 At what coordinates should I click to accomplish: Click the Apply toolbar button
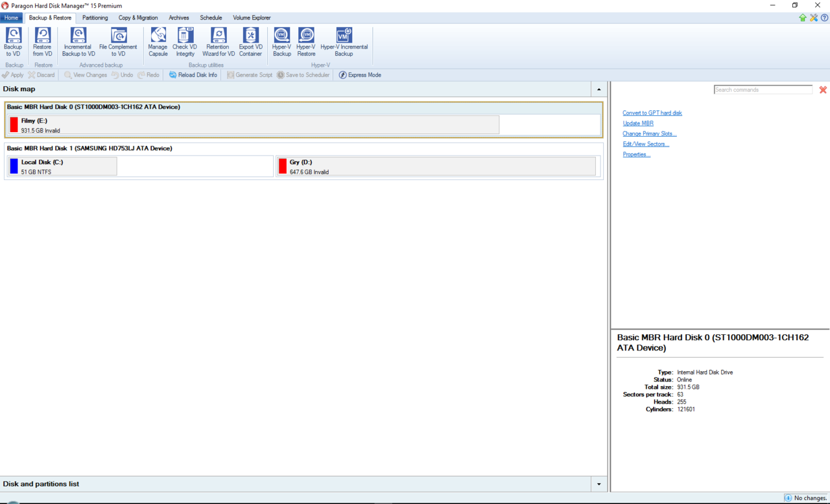pyautogui.click(x=13, y=75)
